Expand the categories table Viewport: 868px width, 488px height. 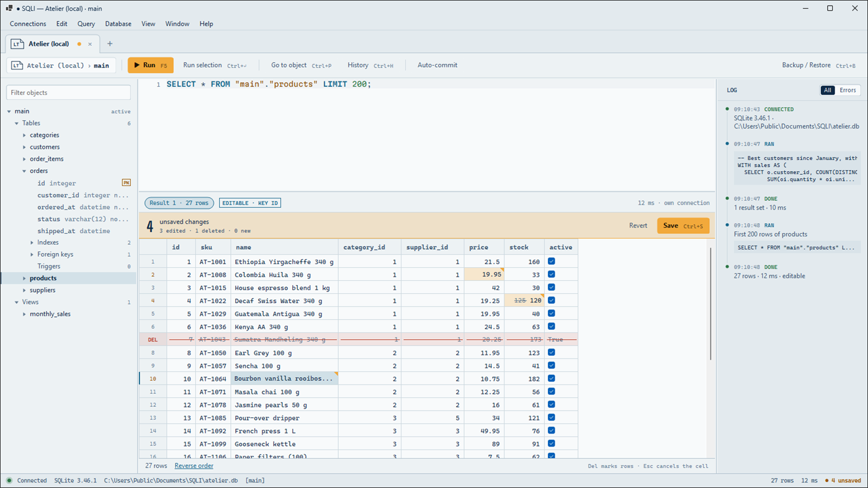point(25,135)
